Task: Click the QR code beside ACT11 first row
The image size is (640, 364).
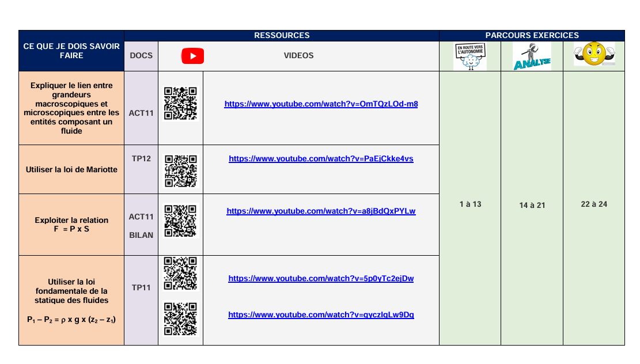Action: (180, 103)
